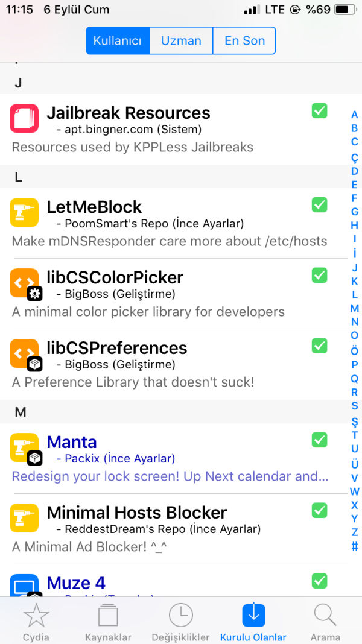
Task: Switch to the En Son segment
Action: click(244, 41)
